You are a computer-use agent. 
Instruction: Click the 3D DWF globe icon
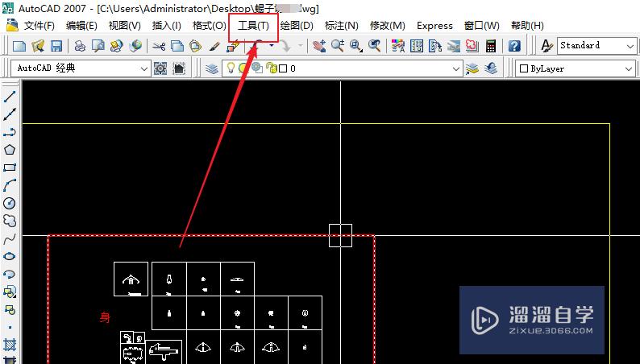pos(135,46)
